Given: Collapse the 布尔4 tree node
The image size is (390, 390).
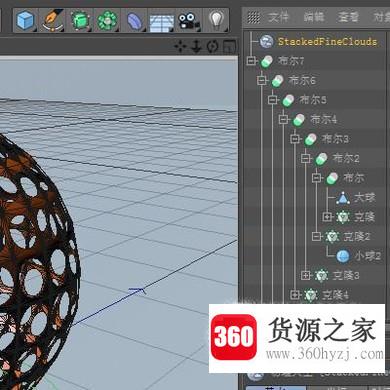Looking at the screenshot, I should tap(284, 119).
